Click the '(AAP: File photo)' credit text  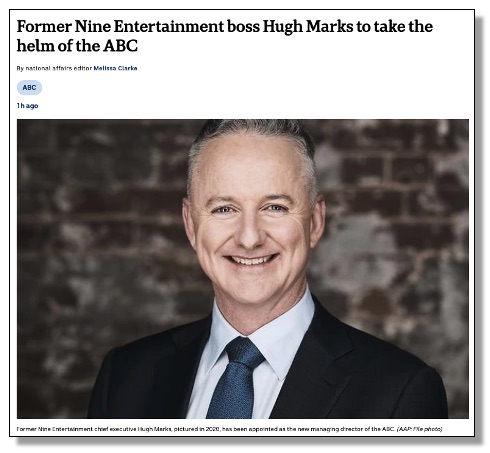[x=419, y=429]
